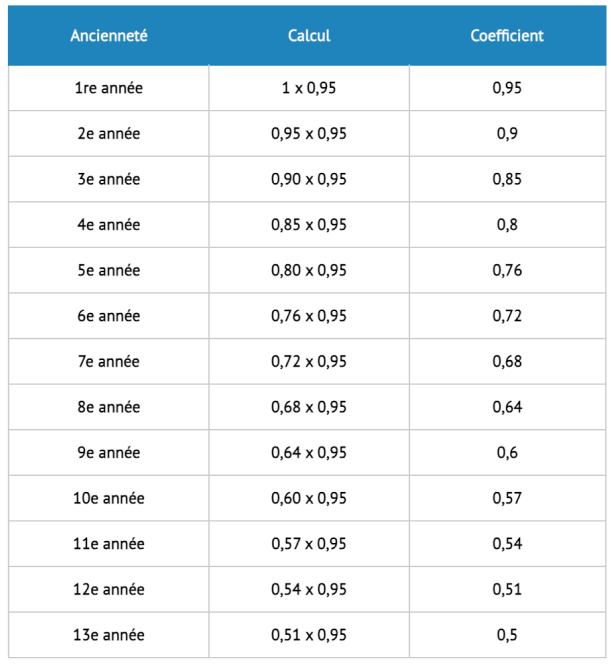Screen dimensions: 611x665
Task: Select the coefficient value 0,9
Action: [507, 134]
